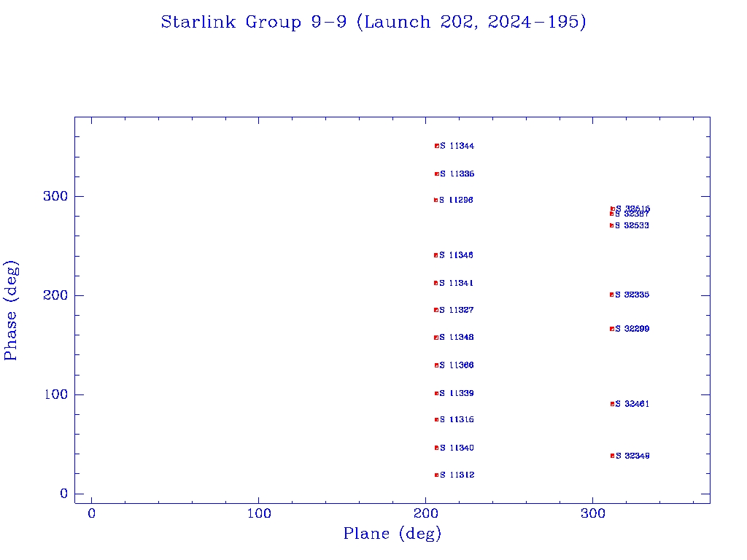Click the S 11340 satellite label
Screen dimensions: 747x560
[457, 448]
